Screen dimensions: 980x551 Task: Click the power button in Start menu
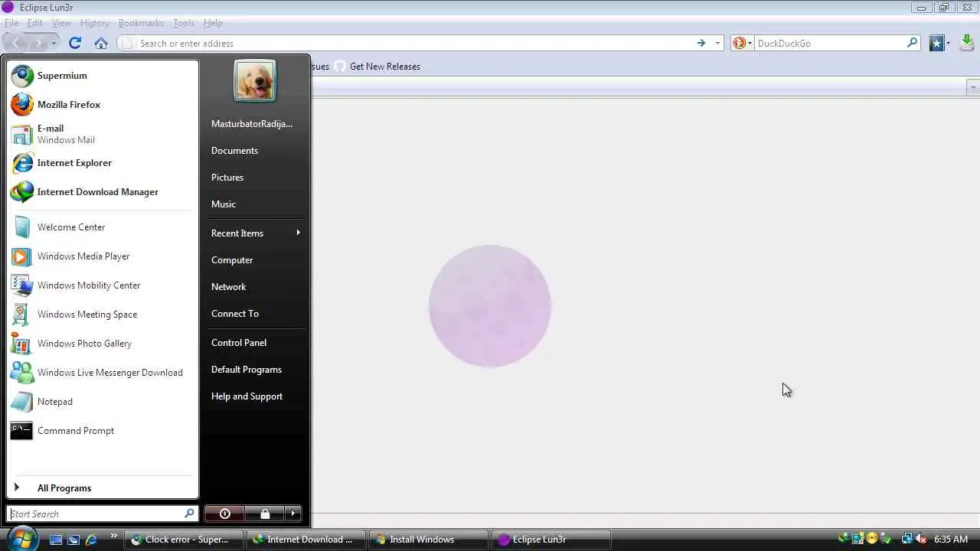pos(224,514)
